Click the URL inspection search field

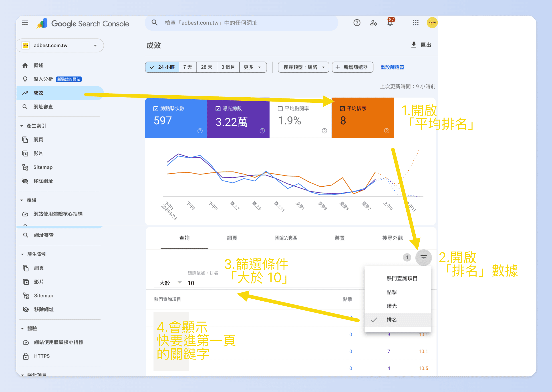coord(242,23)
